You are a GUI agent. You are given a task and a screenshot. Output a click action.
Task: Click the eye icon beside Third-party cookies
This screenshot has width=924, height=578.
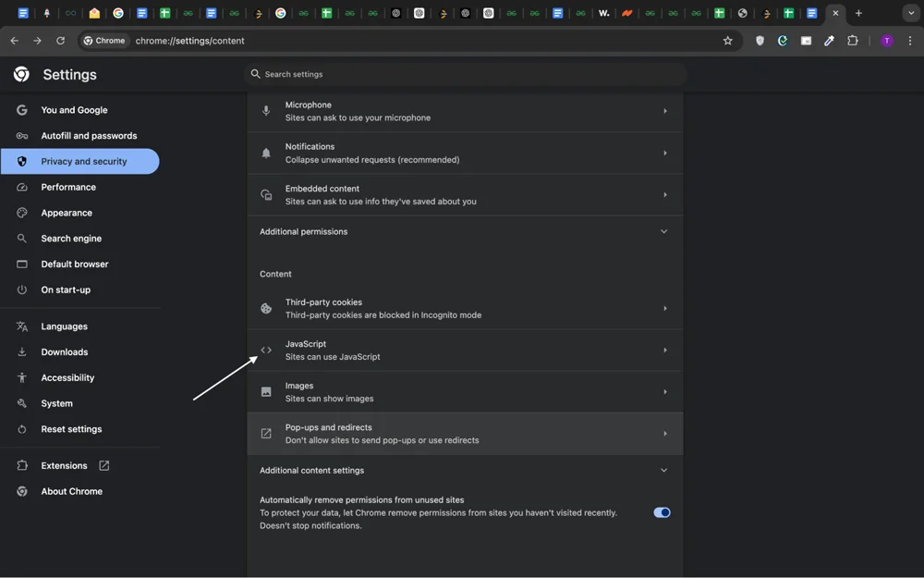[265, 308]
